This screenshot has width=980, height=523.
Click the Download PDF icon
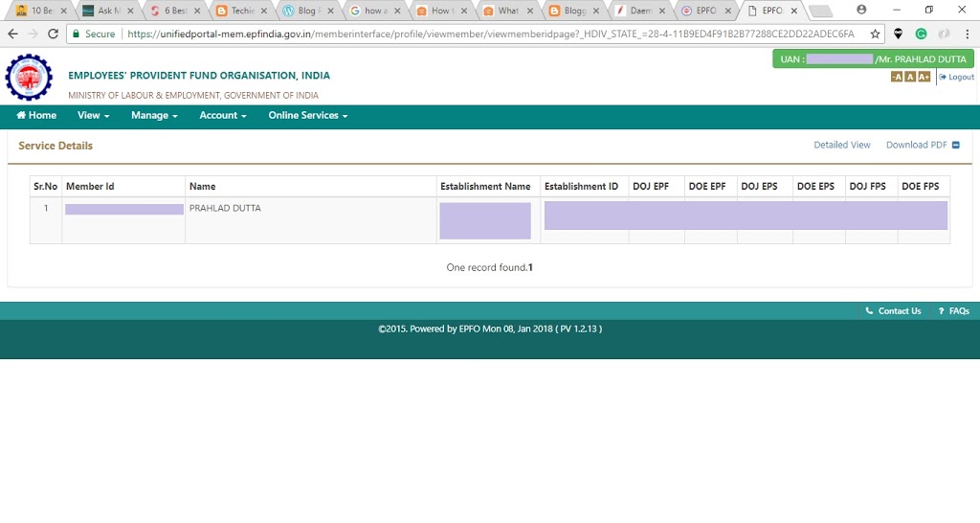(956, 146)
